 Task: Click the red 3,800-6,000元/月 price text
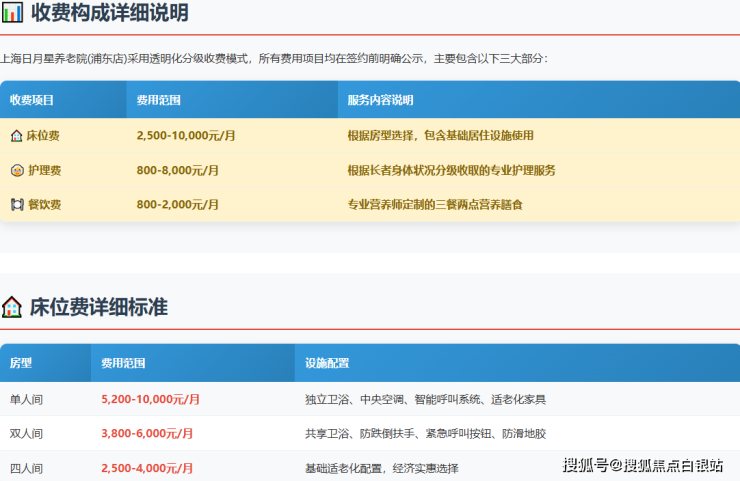[x=147, y=434]
